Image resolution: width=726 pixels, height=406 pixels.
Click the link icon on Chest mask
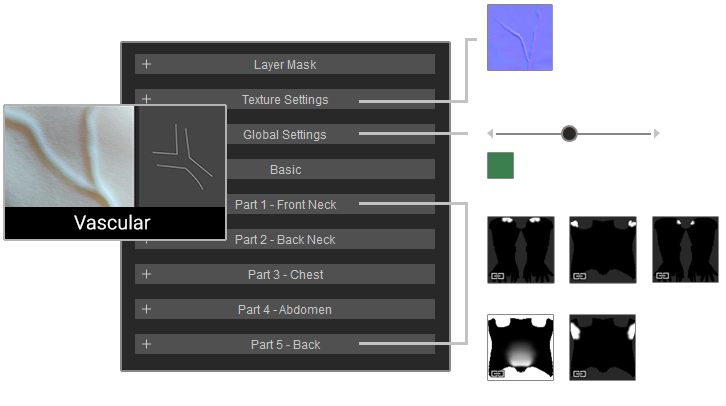coord(663,274)
